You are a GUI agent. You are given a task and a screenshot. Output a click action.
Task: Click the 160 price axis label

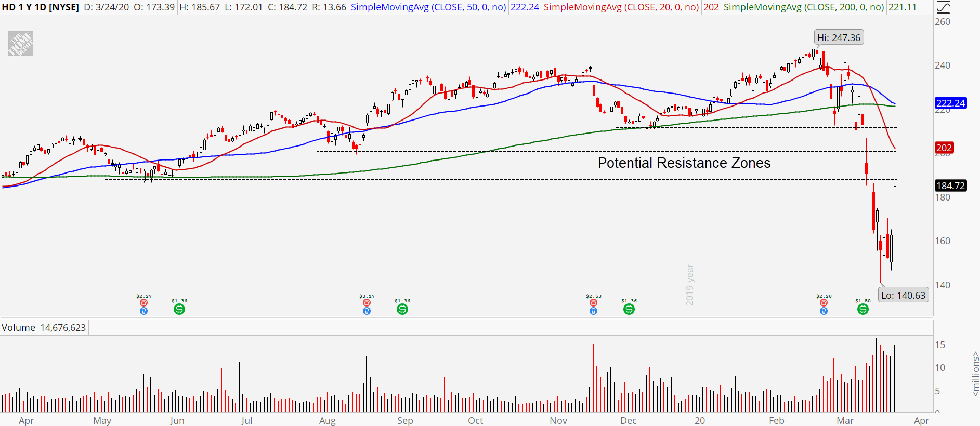coord(943,241)
